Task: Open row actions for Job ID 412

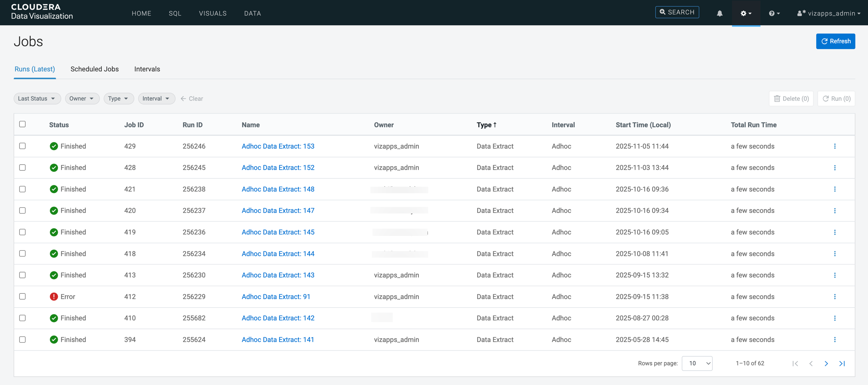Action: point(835,297)
